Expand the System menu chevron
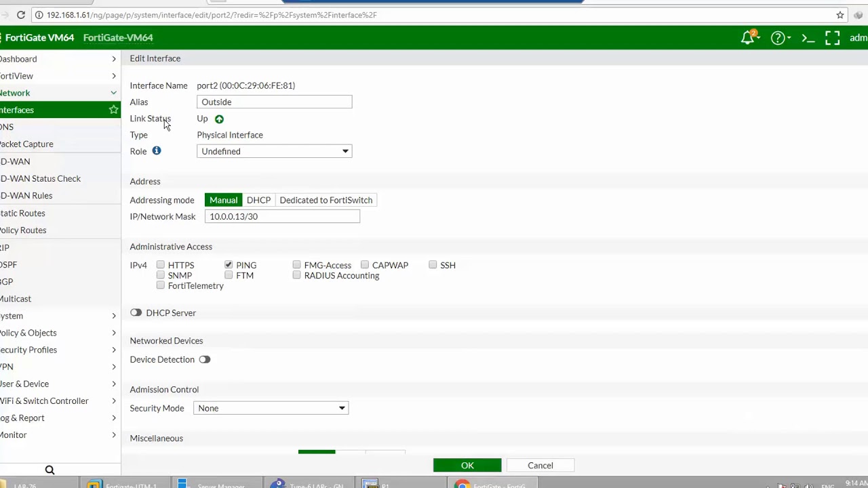Screen dimensions: 868x488 click(114, 316)
